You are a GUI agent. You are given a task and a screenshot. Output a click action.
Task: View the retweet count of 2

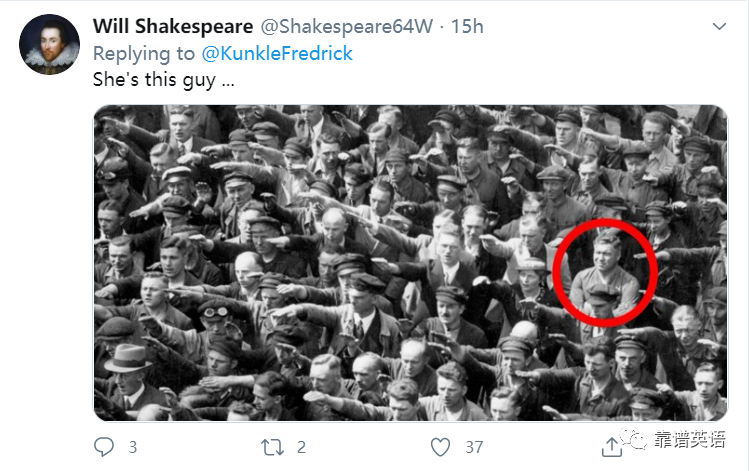pos(301,448)
